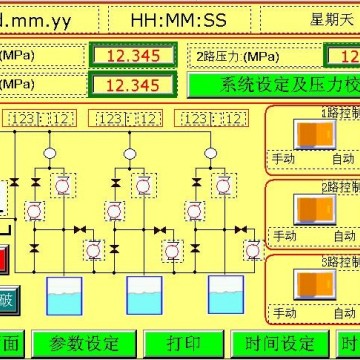Toggle 3路控制 manual/auto switch

[315, 284]
